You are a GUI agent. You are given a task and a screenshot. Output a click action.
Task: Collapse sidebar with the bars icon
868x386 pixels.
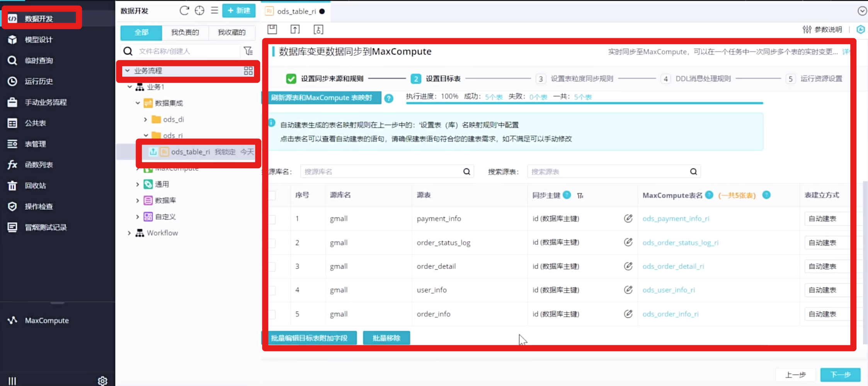point(12,381)
